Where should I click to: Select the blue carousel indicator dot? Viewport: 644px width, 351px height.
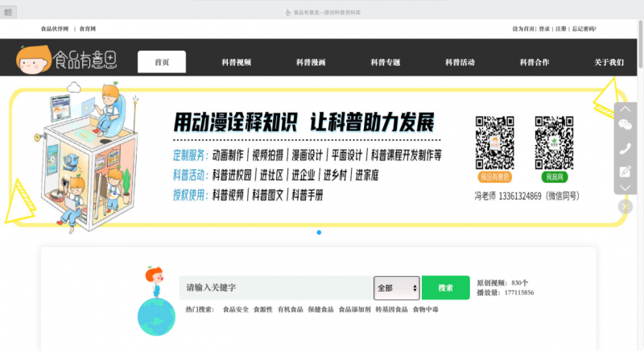coord(319,233)
